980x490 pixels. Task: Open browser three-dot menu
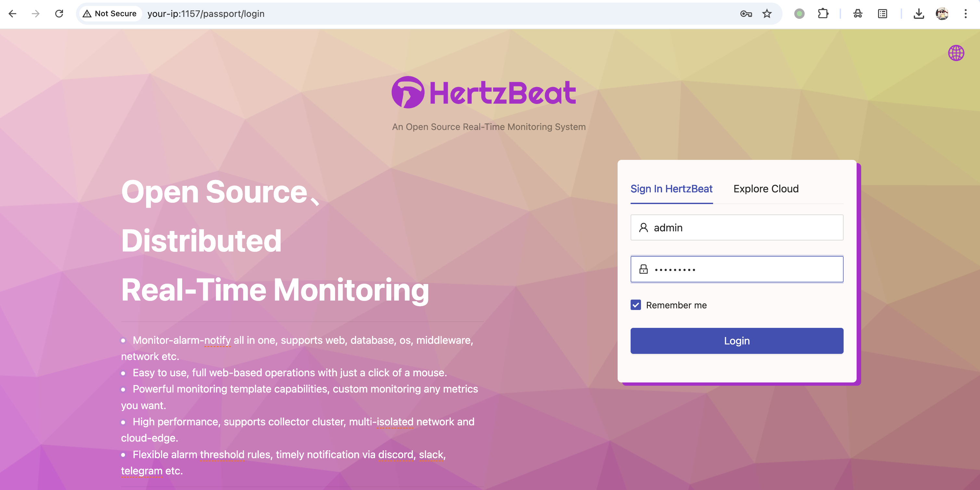click(965, 14)
